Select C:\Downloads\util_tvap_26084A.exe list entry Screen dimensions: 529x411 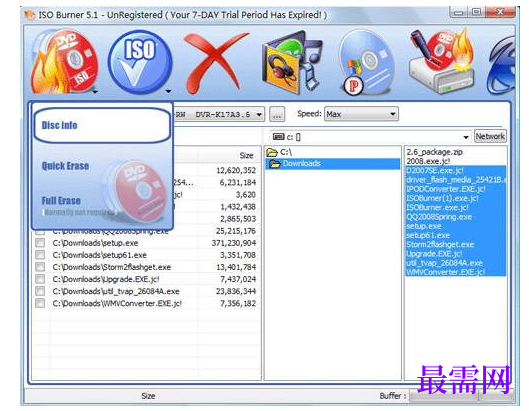click(116, 291)
